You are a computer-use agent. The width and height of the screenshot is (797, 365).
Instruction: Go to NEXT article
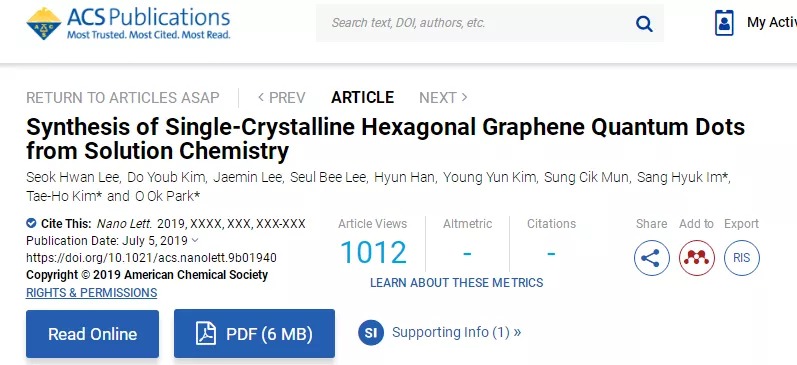point(443,97)
